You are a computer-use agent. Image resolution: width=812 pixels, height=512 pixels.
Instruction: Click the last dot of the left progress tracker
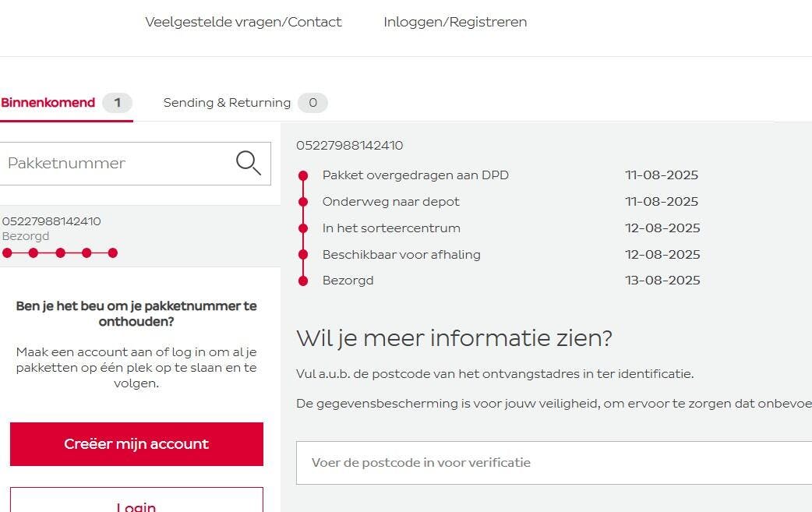113,253
